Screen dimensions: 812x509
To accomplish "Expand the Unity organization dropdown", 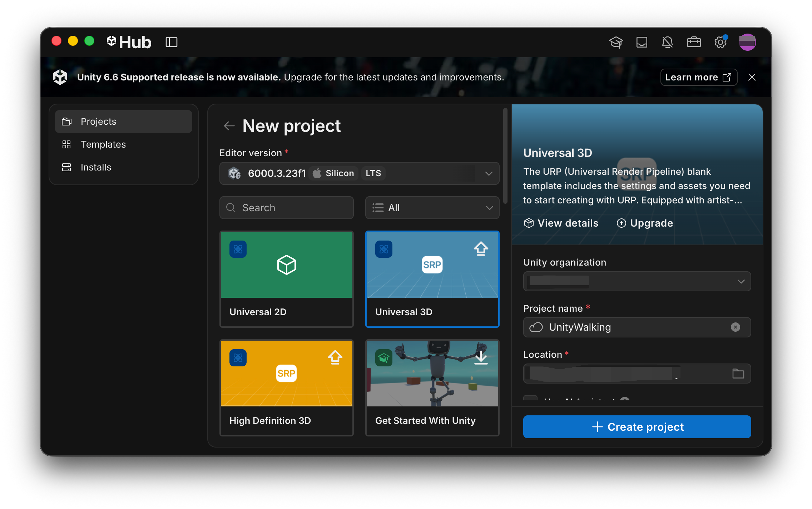I will point(637,281).
